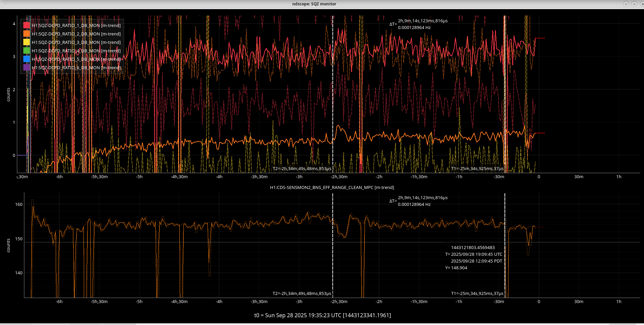Click the red RATIO_1_DB_MON legend swatch

(26, 25)
